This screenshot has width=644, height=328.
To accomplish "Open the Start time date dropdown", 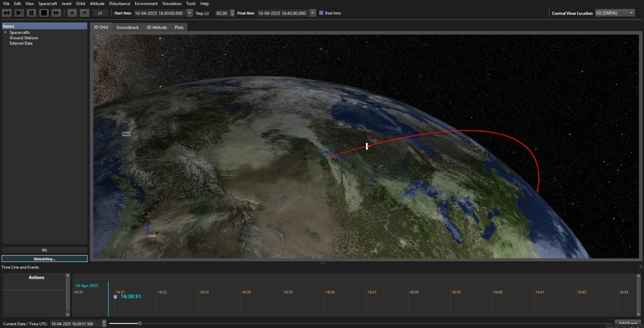I will [x=190, y=13].
